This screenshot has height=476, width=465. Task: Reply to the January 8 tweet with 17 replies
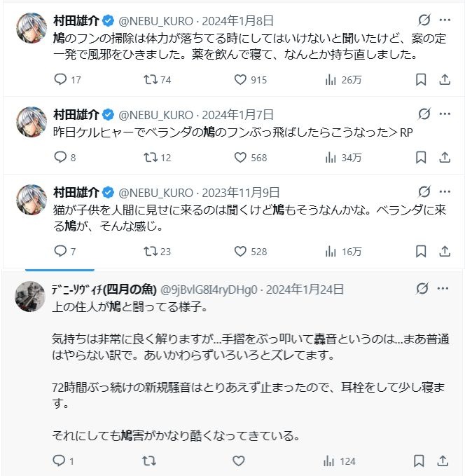click(67, 79)
